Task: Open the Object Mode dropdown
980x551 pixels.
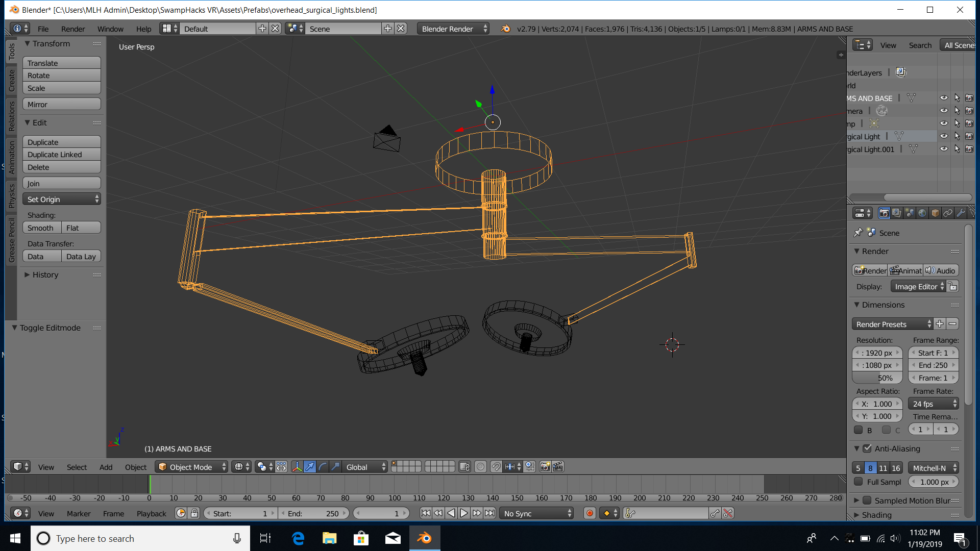Action: pyautogui.click(x=191, y=467)
